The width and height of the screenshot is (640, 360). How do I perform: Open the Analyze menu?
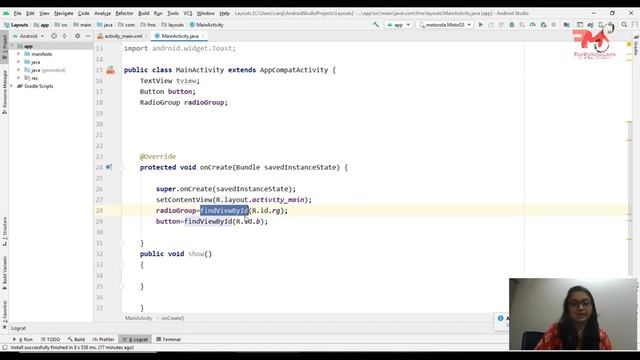(102, 13)
